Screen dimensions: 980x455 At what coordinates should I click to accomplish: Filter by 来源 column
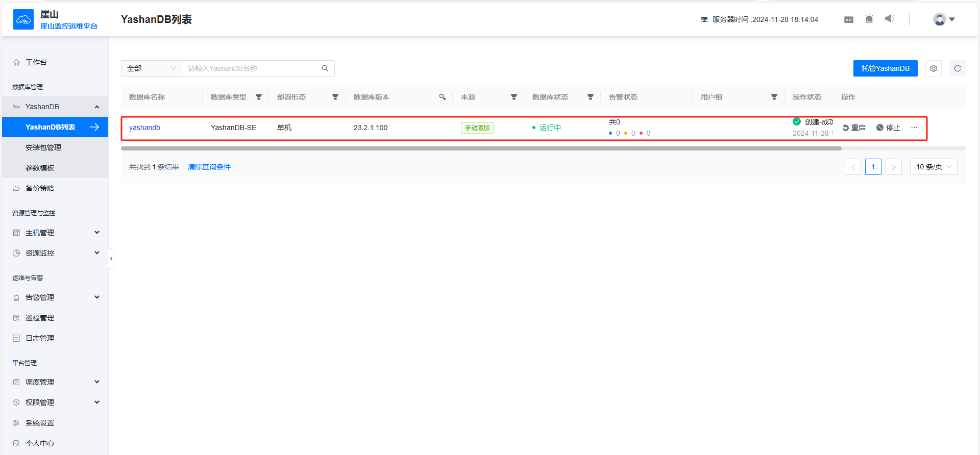[x=514, y=97]
